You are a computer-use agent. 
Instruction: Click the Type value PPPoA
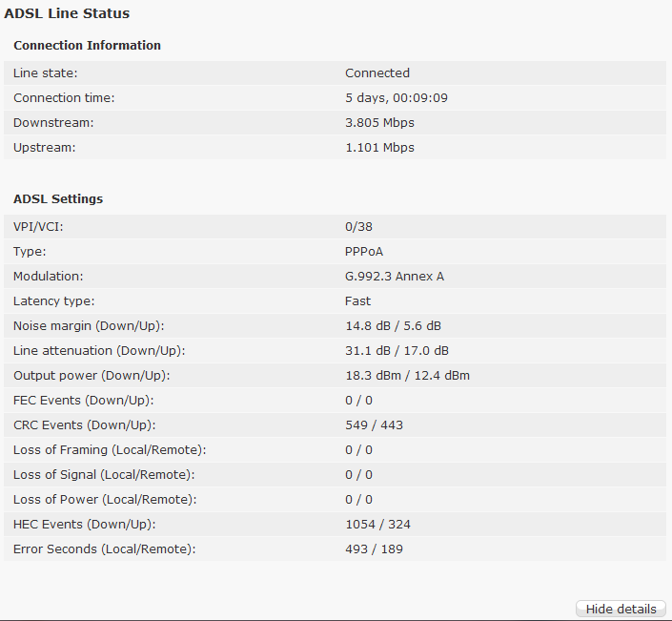click(x=364, y=251)
